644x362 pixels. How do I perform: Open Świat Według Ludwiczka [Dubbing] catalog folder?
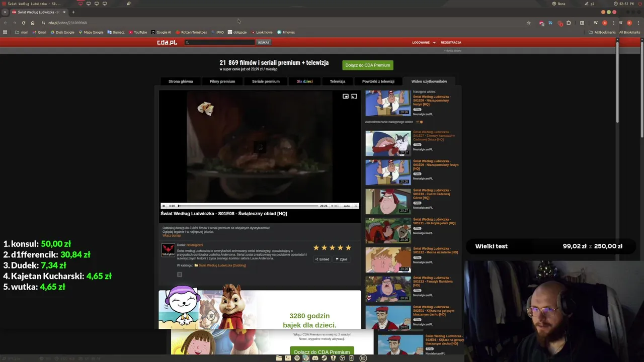[220, 265]
